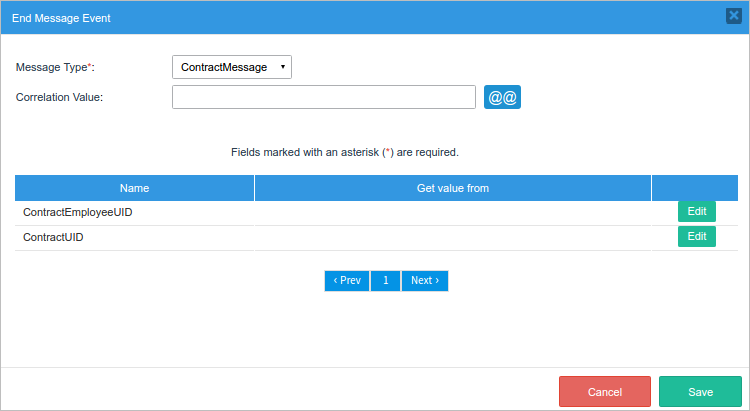Click the Correlation Value input field

[323, 97]
